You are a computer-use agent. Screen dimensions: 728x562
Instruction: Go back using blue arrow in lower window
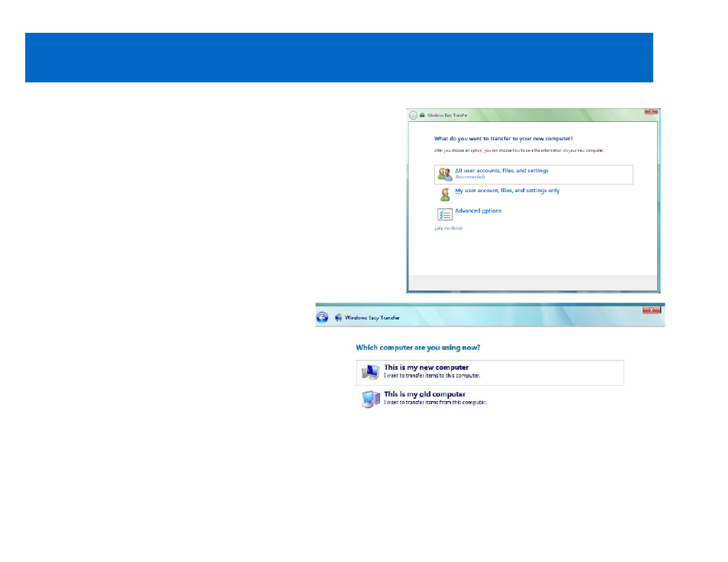coord(322,317)
